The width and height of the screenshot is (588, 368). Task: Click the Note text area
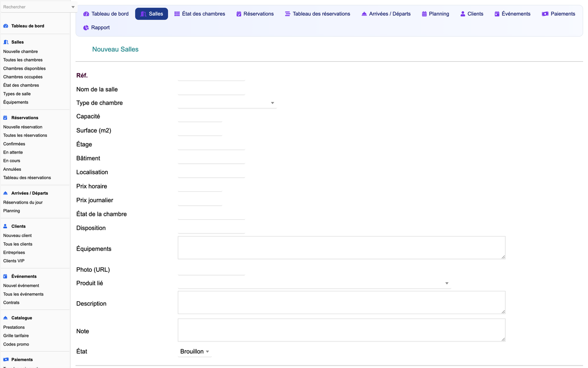342,330
